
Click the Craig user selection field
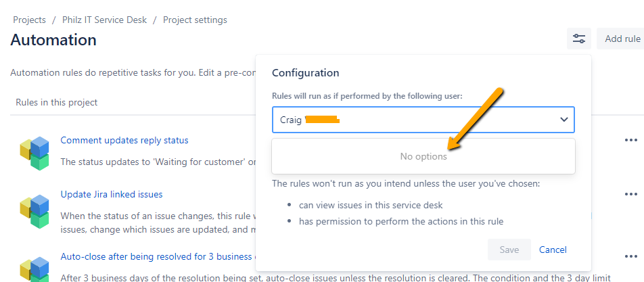coord(423,120)
